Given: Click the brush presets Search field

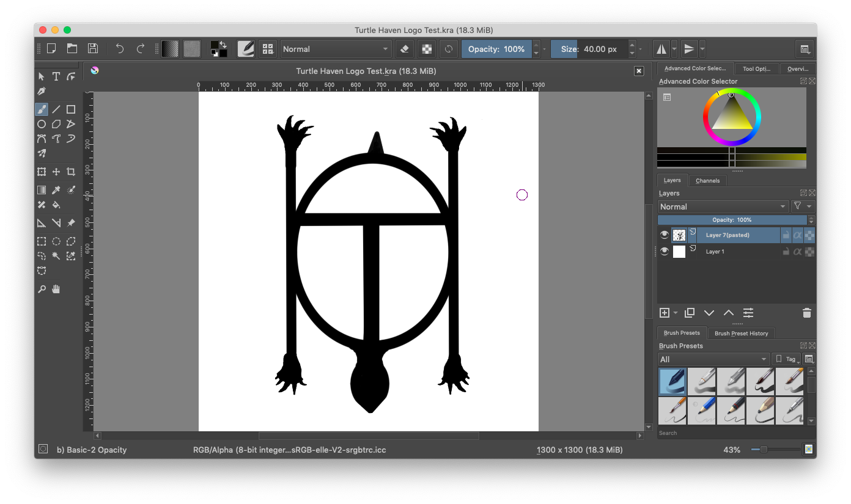Looking at the screenshot, I should (732, 433).
